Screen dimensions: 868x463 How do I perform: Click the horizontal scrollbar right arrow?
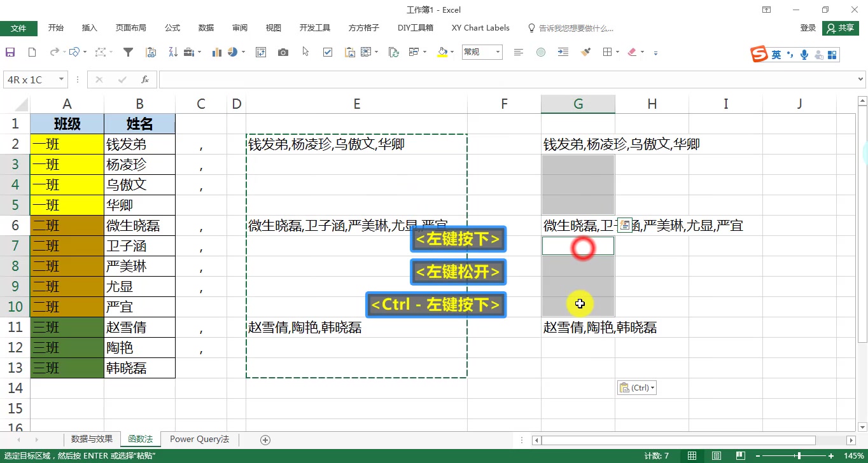pos(851,440)
